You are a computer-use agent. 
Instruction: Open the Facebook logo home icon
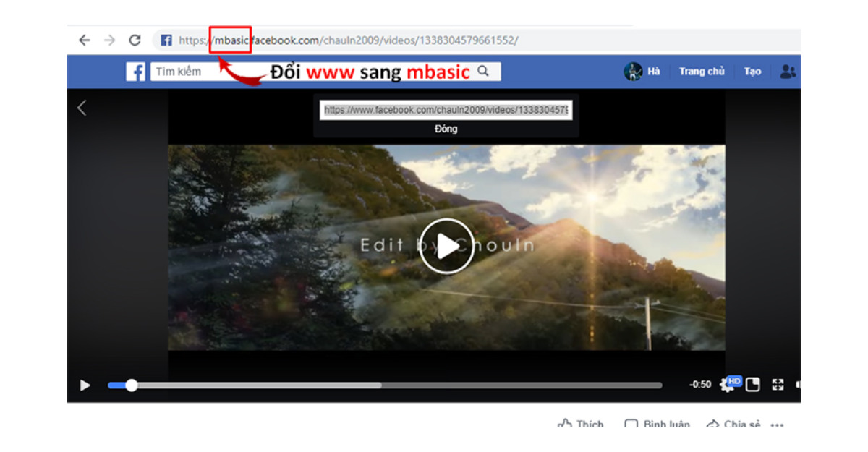click(x=135, y=72)
